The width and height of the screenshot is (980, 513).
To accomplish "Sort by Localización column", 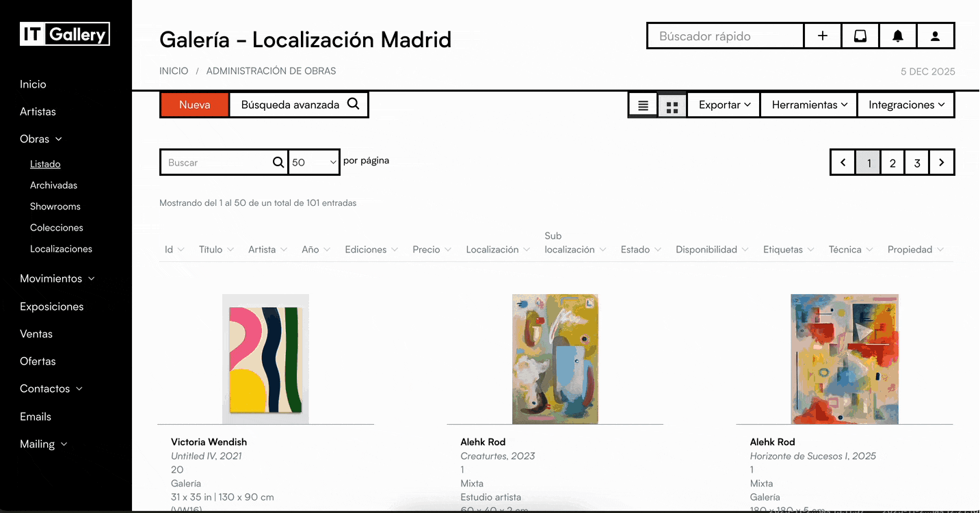I will pyautogui.click(x=498, y=250).
